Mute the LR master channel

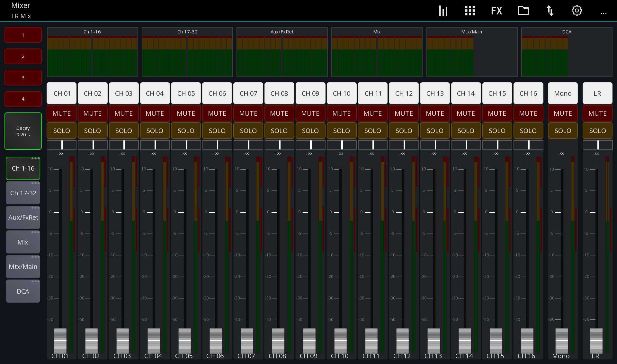pyautogui.click(x=597, y=113)
